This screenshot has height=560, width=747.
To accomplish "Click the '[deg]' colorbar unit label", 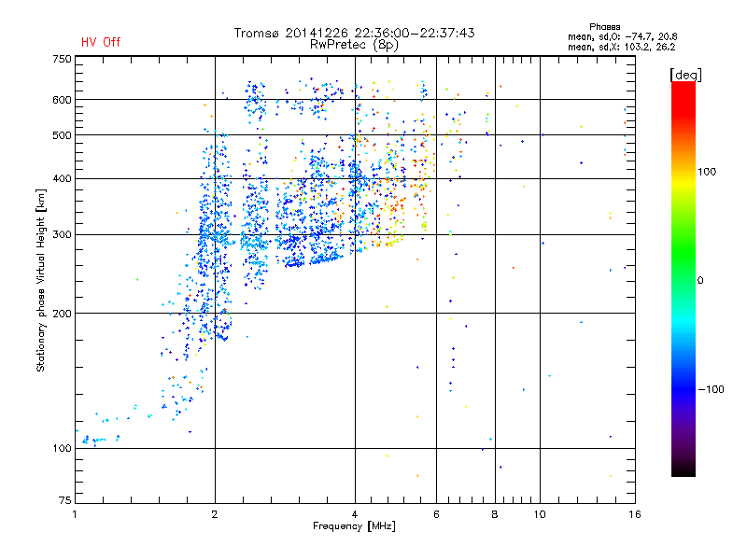I will click(685, 75).
